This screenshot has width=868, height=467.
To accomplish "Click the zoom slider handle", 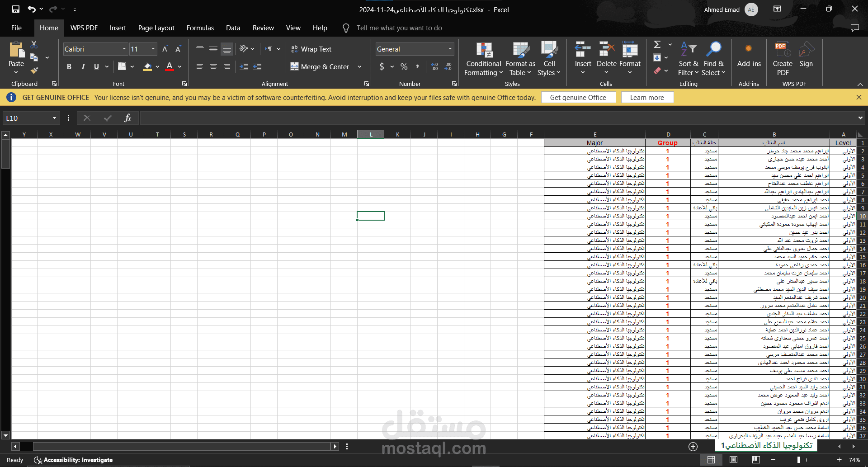I will [799, 460].
